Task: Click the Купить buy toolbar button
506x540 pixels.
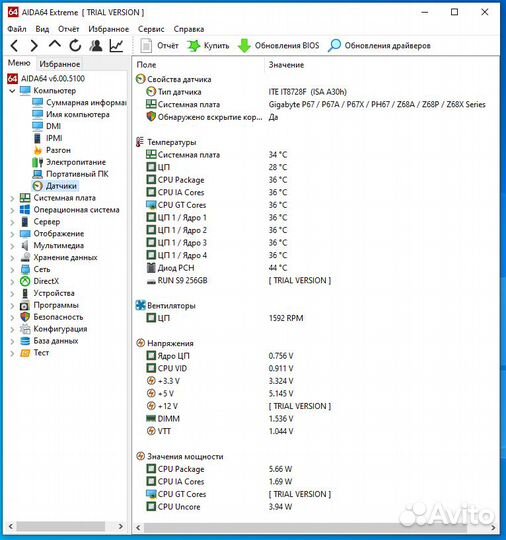Action: (x=208, y=45)
